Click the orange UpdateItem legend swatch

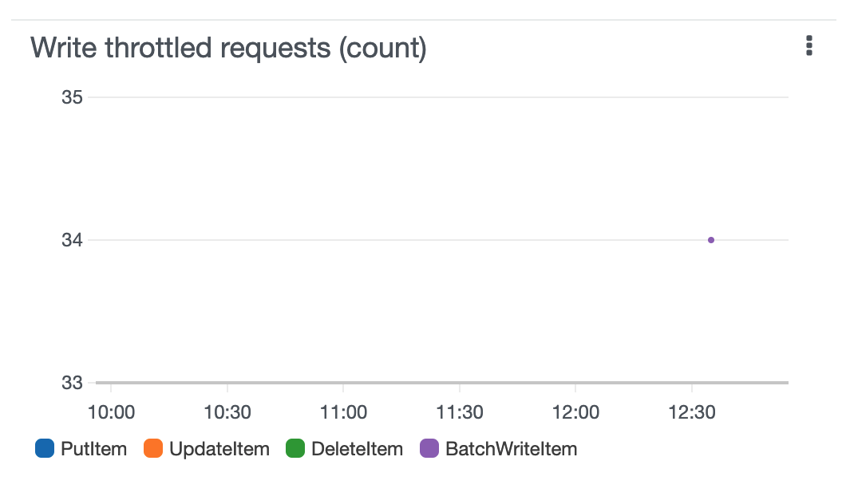coord(153,448)
